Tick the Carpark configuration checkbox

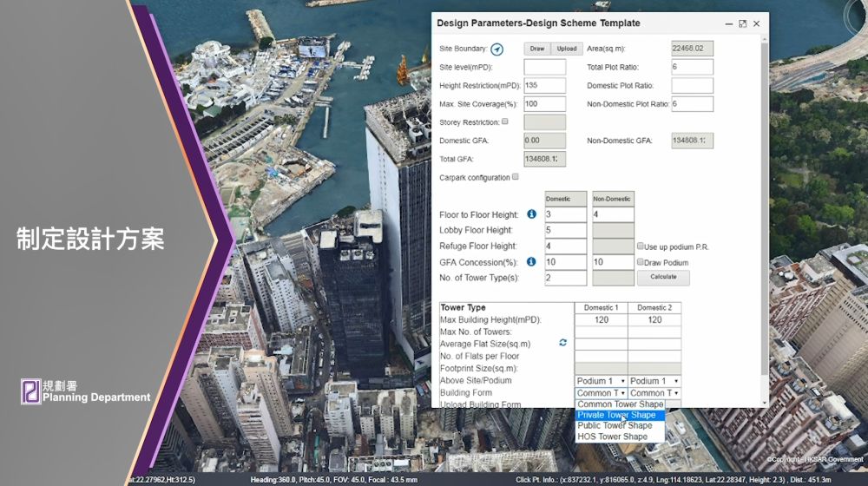click(x=516, y=177)
